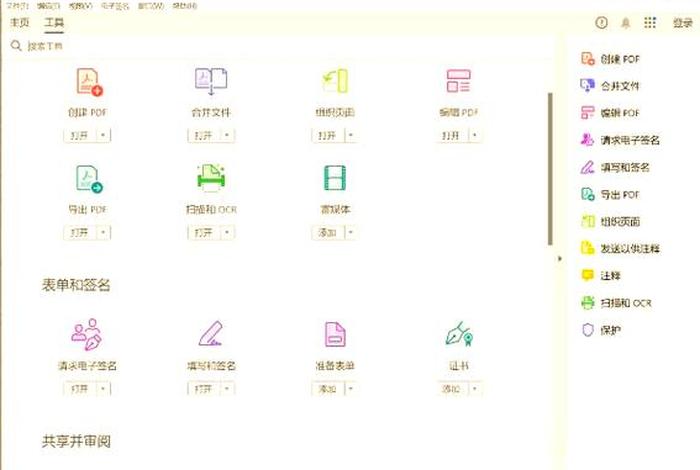Viewport: 700px width, 470px height.
Task: Click the 填写和签名 pen icon in the main grid
Action: tap(211, 333)
